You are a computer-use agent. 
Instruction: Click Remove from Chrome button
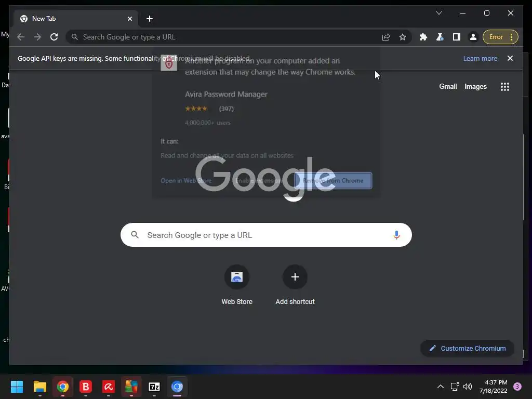click(x=333, y=180)
